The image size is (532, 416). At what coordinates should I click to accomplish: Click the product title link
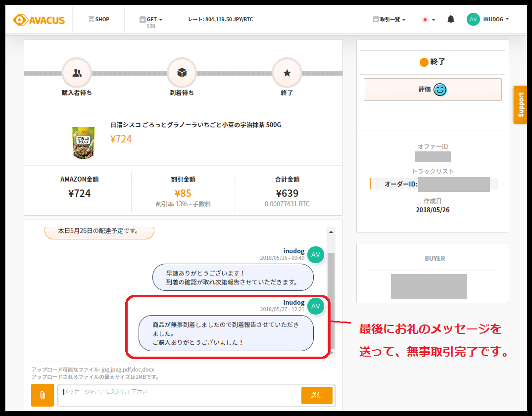(195, 125)
